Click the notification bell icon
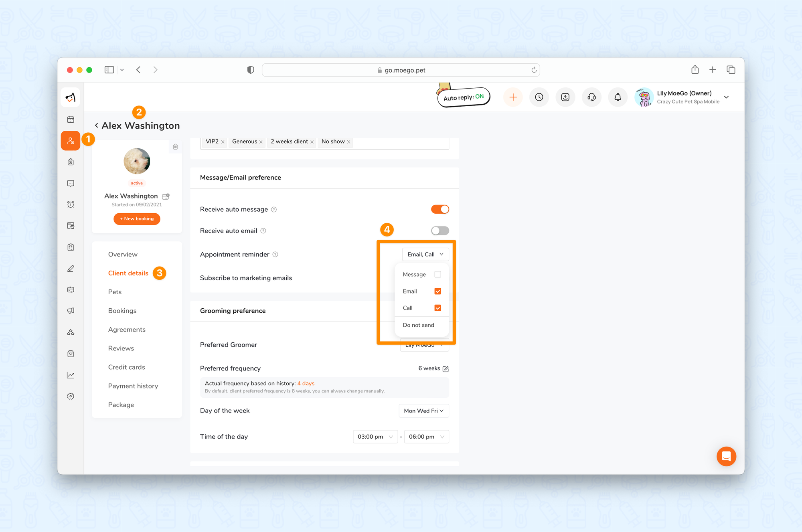 [x=618, y=97]
